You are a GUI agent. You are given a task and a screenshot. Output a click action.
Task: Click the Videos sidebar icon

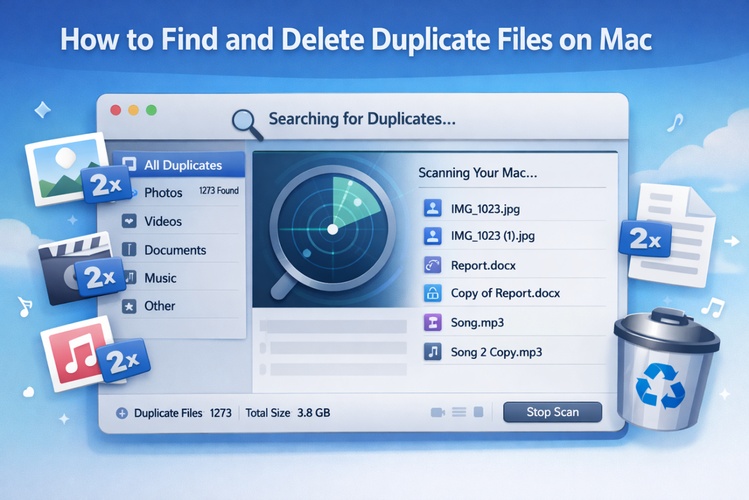(129, 221)
